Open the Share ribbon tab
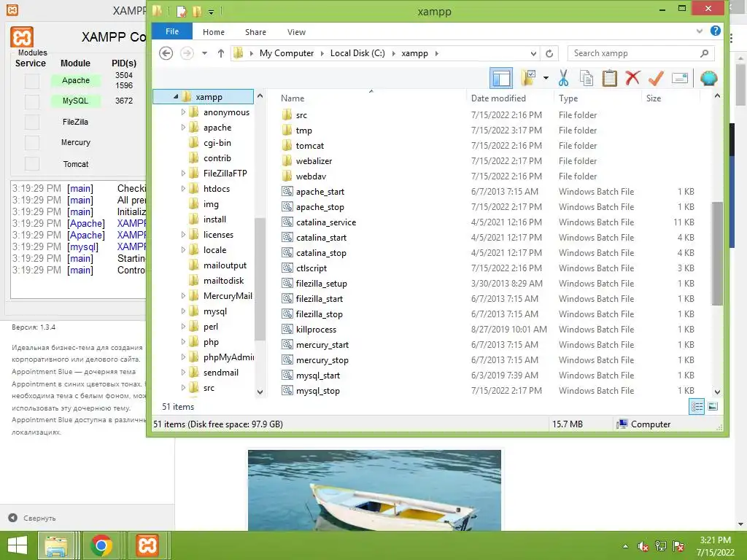Screen dimensions: 747x560 coord(255,32)
